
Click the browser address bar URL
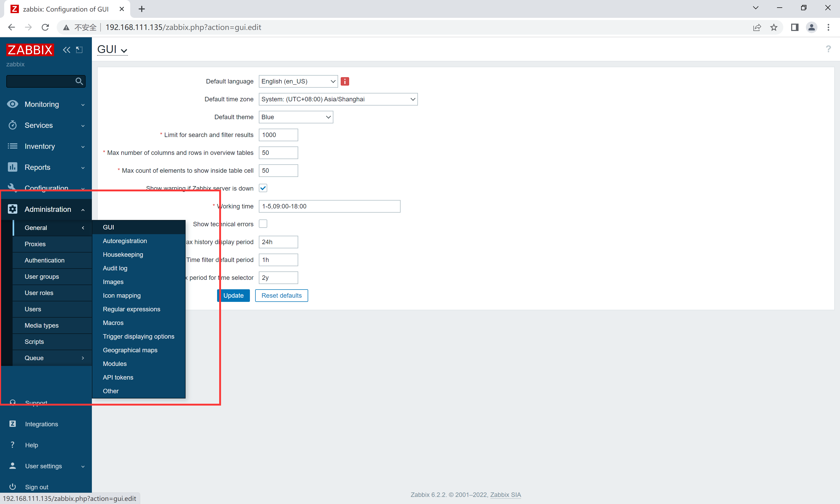[x=183, y=27]
